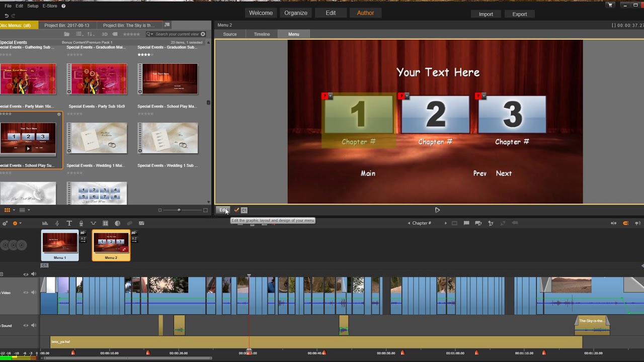This screenshot has height=362, width=644.
Task: Toggle the C1 chapter button
Action: tap(244, 210)
